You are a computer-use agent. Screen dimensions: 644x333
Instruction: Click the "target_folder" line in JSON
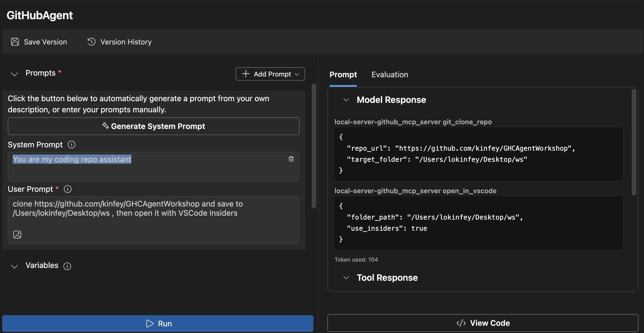(x=437, y=159)
